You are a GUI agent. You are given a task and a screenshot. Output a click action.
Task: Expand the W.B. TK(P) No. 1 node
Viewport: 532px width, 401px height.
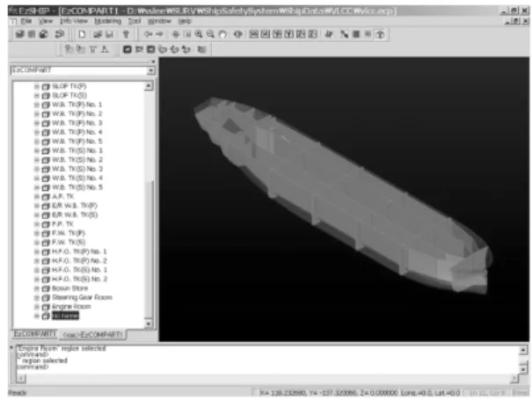(37, 105)
